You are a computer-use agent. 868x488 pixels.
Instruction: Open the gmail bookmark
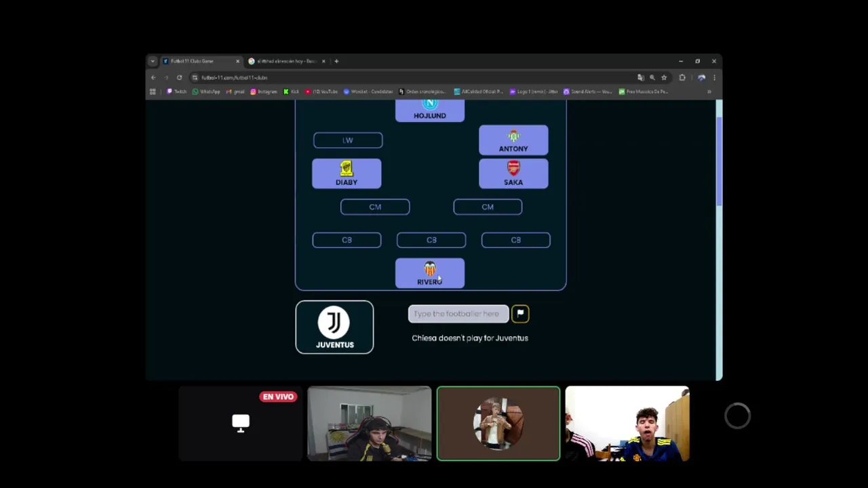tap(235, 91)
